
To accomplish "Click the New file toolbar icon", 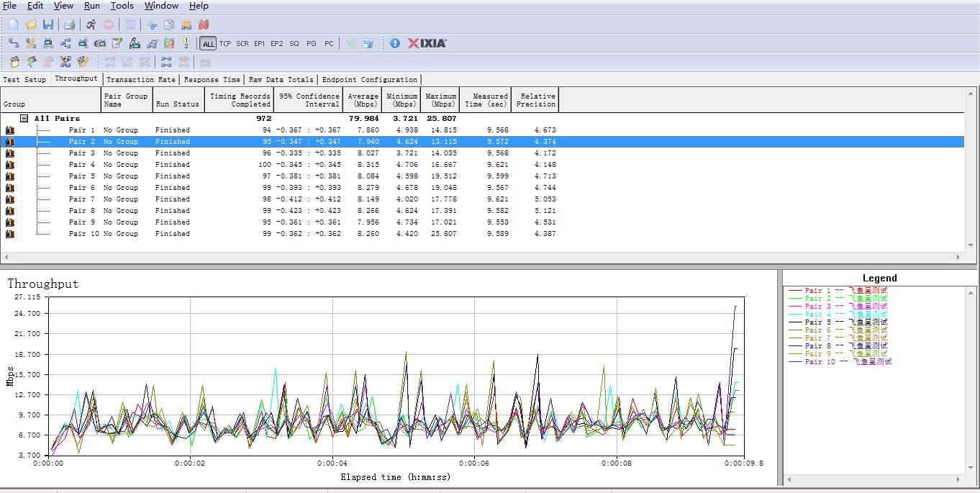I will click(14, 24).
